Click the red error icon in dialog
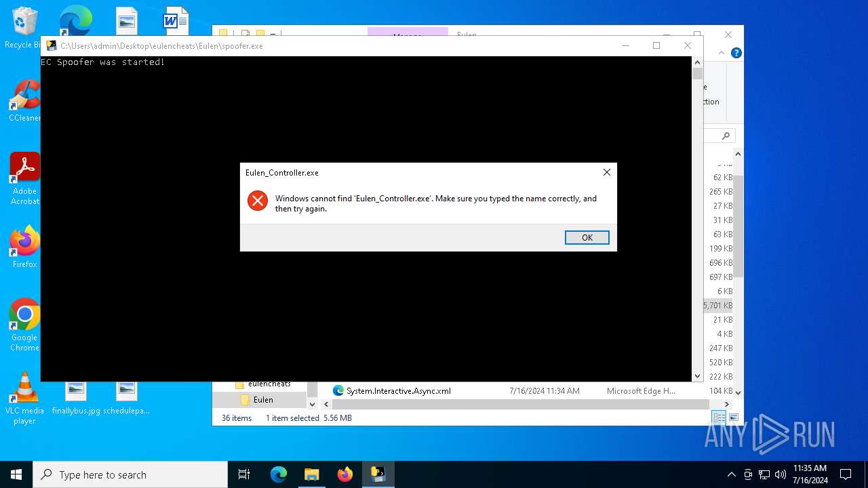Image resolution: width=868 pixels, height=488 pixels. click(258, 201)
